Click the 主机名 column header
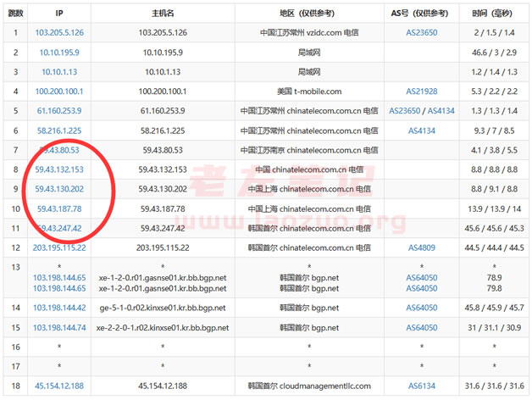The image size is (532, 400). 163,14
